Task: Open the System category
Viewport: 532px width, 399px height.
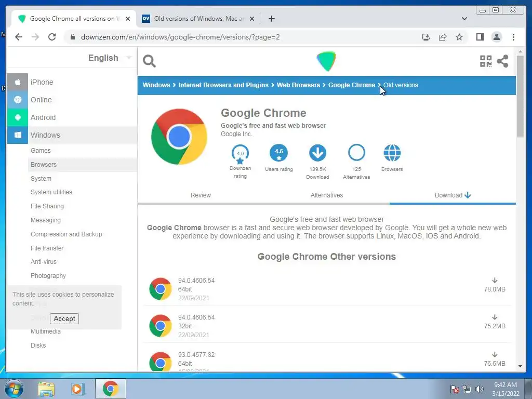Action: point(41,179)
